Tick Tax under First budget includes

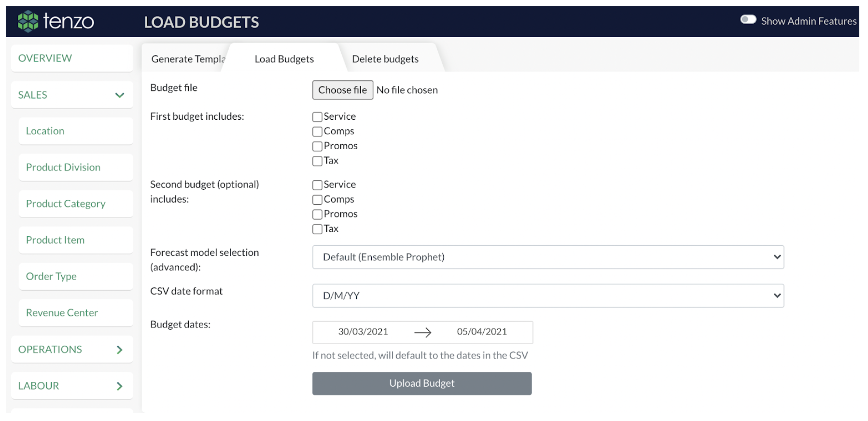coord(317,161)
